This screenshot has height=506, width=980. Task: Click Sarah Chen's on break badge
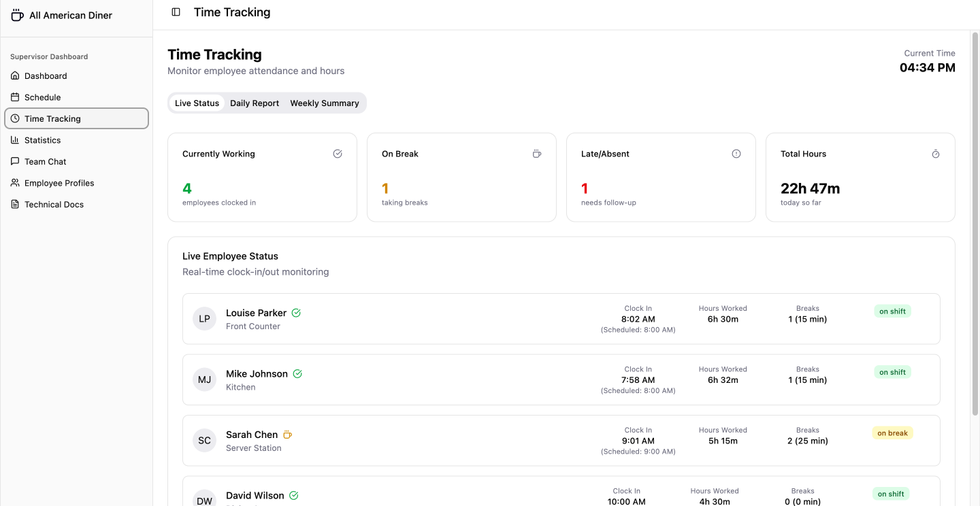[x=892, y=433]
